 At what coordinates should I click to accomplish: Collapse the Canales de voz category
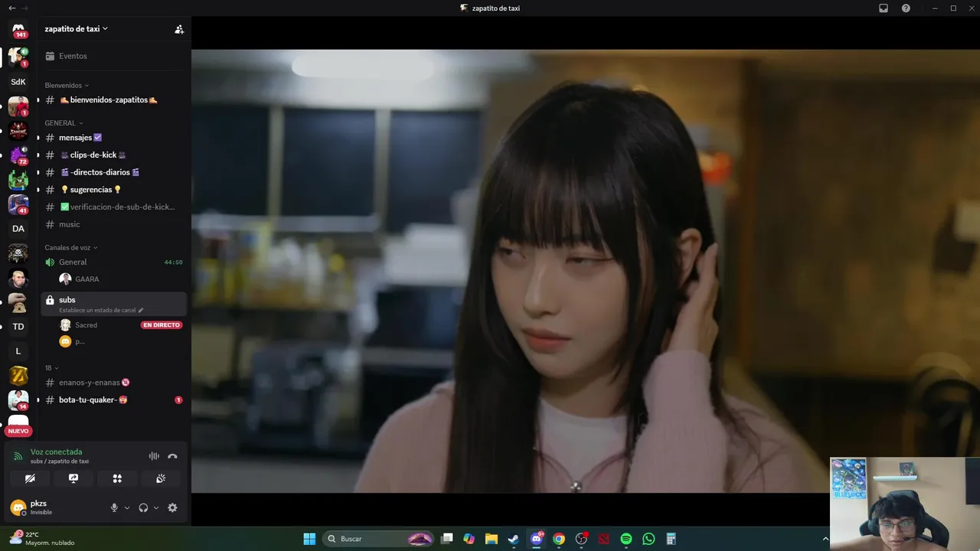(71, 248)
